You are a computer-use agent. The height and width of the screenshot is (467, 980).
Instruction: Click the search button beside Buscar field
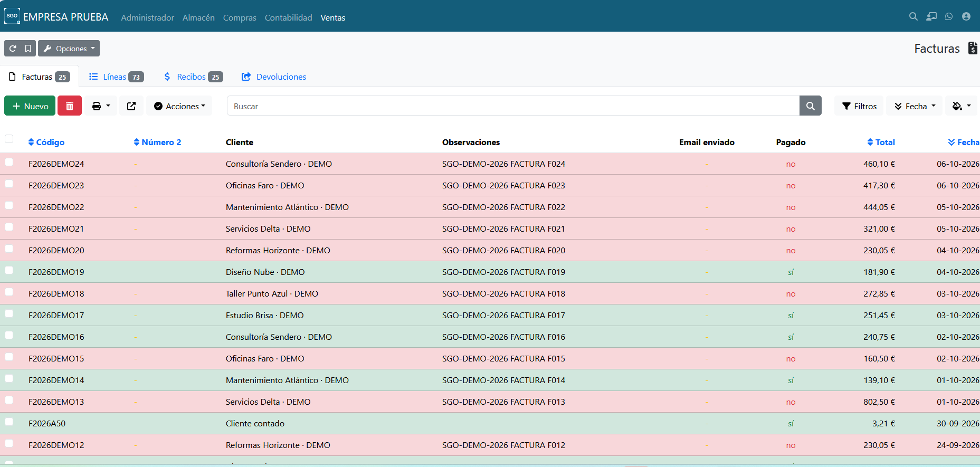(x=811, y=106)
